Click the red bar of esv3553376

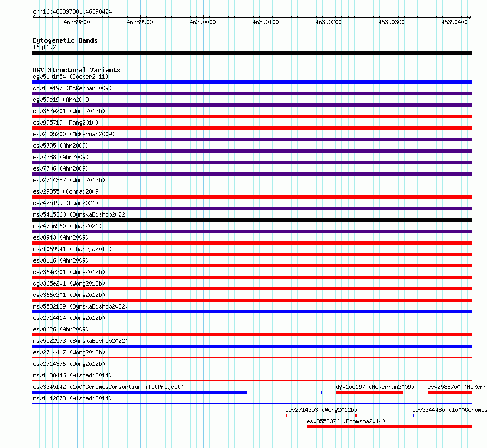tap(389, 427)
